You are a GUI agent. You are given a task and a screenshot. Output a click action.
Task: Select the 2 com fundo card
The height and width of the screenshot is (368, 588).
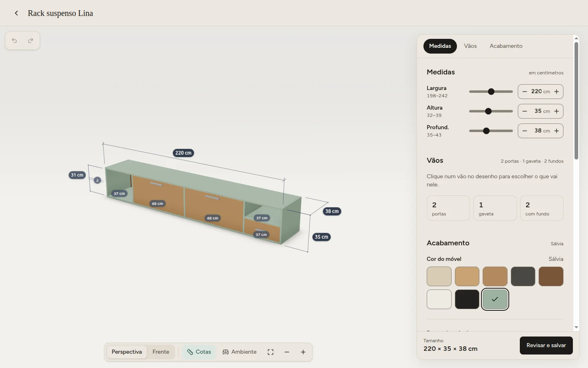click(x=542, y=208)
